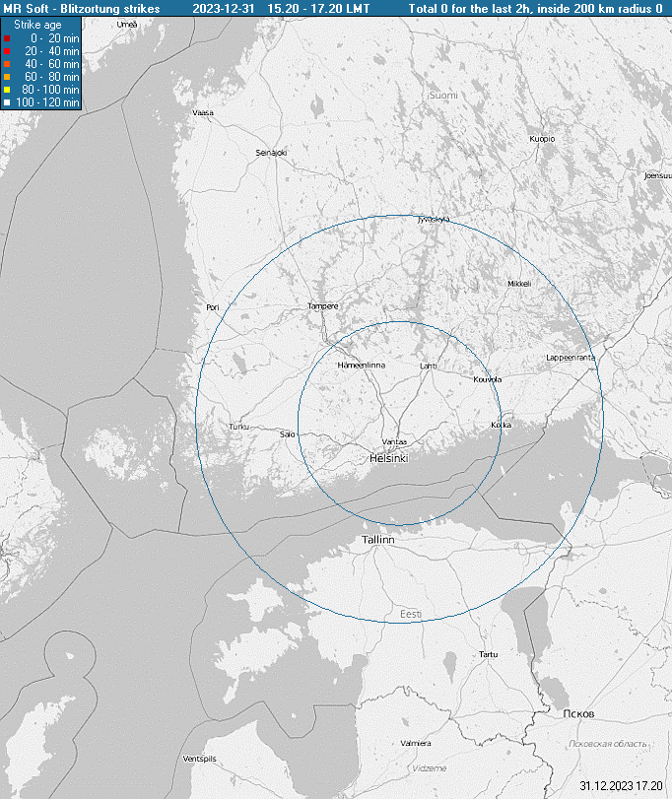
Task: Click the 2023-12-31 date in the header
Action: 226,8
